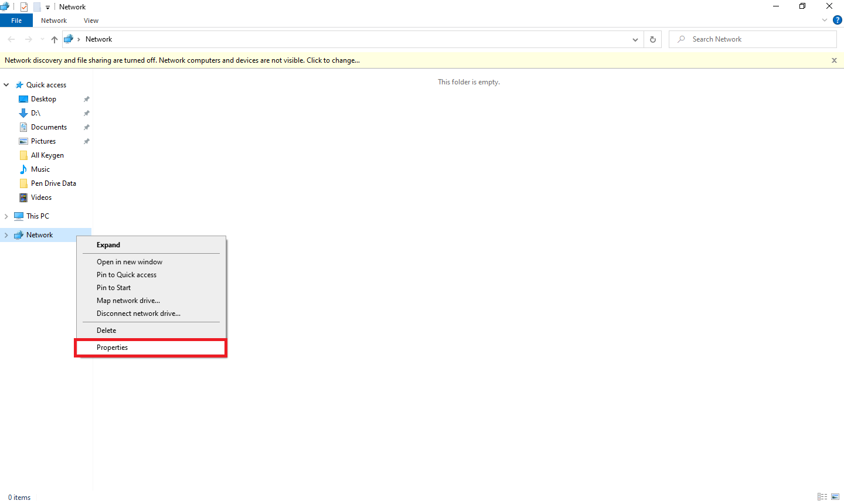Click the Music note icon
This screenshot has width=844, height=504.
(23, 169)
